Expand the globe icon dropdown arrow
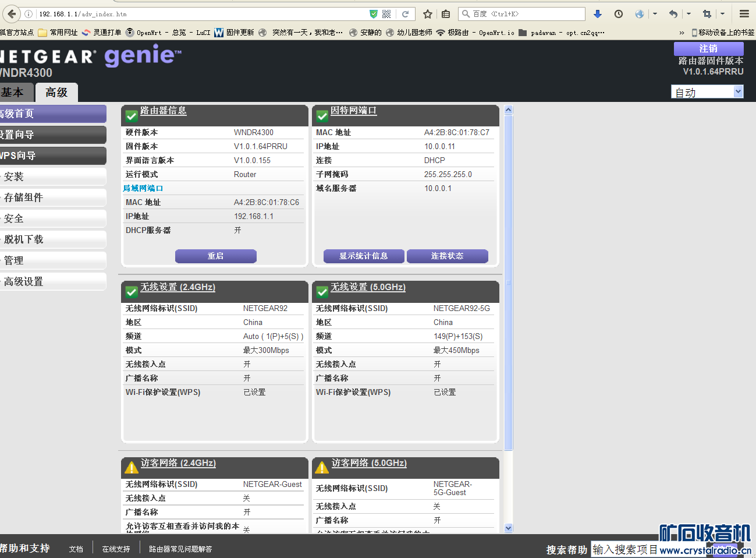 [x=655, y=14]
